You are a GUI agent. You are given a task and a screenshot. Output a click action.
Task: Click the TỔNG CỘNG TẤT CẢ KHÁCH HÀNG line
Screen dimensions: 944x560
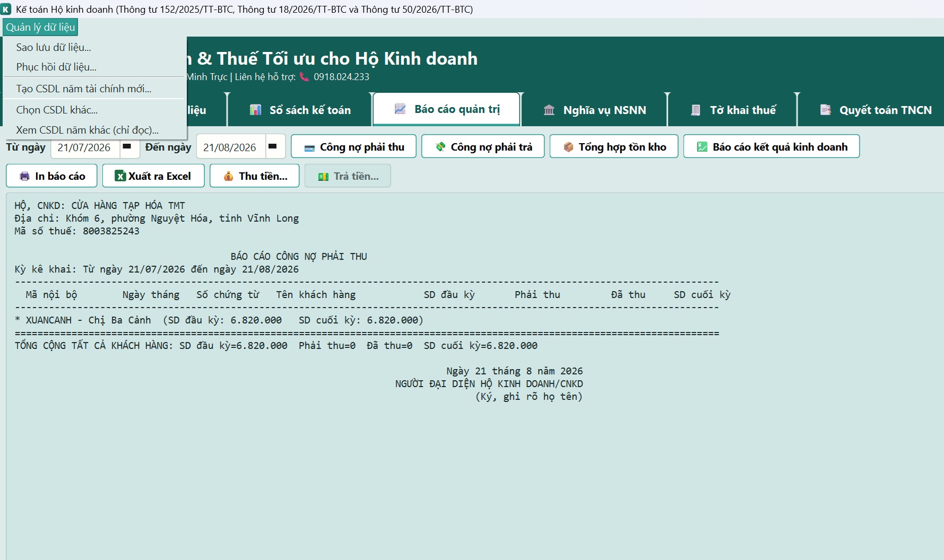tap(276, 346)
